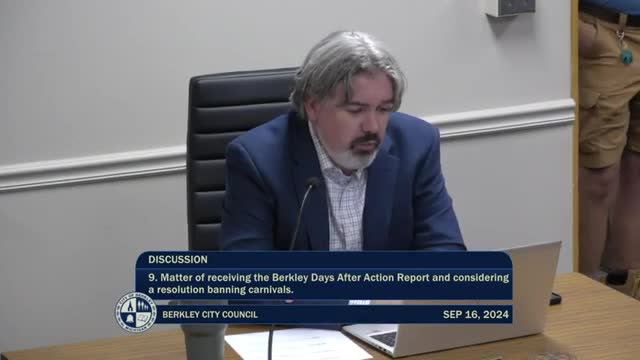The image size is (640, 360).
Task: Click the microphone head in front of speaker
Action: (313, 182)
